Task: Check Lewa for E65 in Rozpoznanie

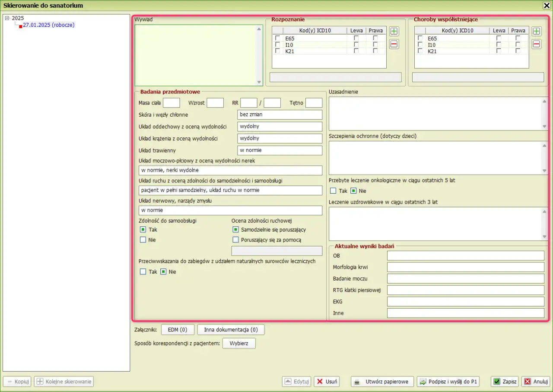Action: coord(356,38)
